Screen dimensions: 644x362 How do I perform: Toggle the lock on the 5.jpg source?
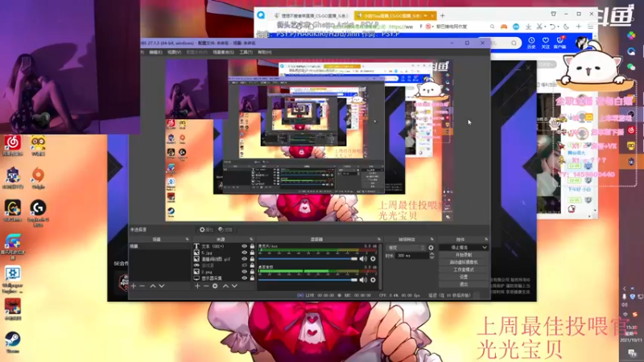252,253
